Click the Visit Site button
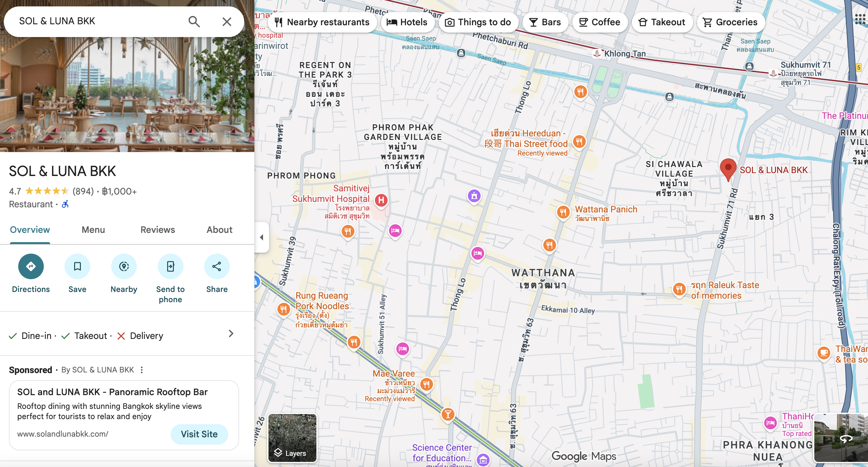The width and height of the screenshot is (868, 467). pyautogui.click(x=199, y=434)
